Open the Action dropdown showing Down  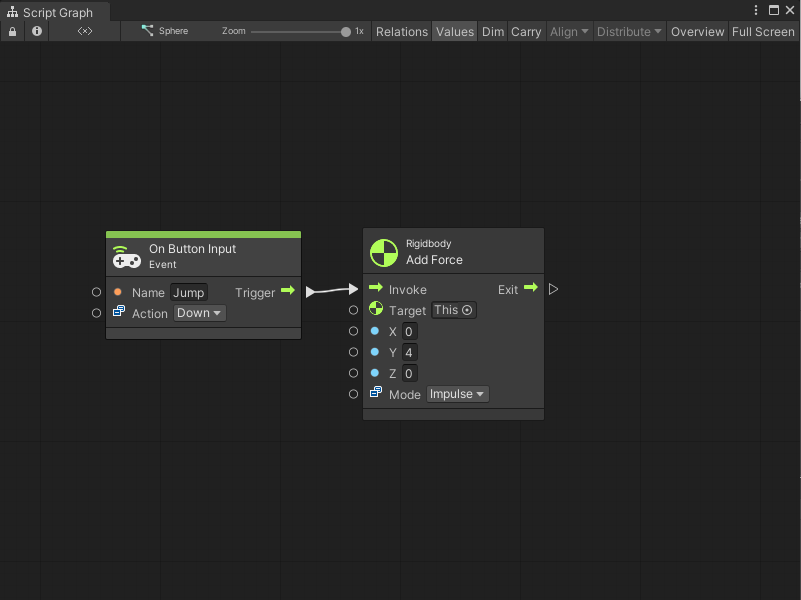[x=198, y=313]
